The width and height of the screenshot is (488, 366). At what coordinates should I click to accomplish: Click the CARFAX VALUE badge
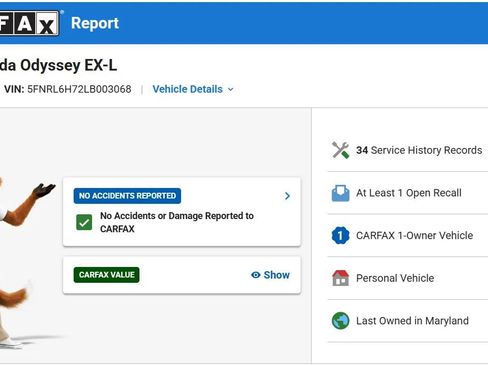[x=106, y=275]
